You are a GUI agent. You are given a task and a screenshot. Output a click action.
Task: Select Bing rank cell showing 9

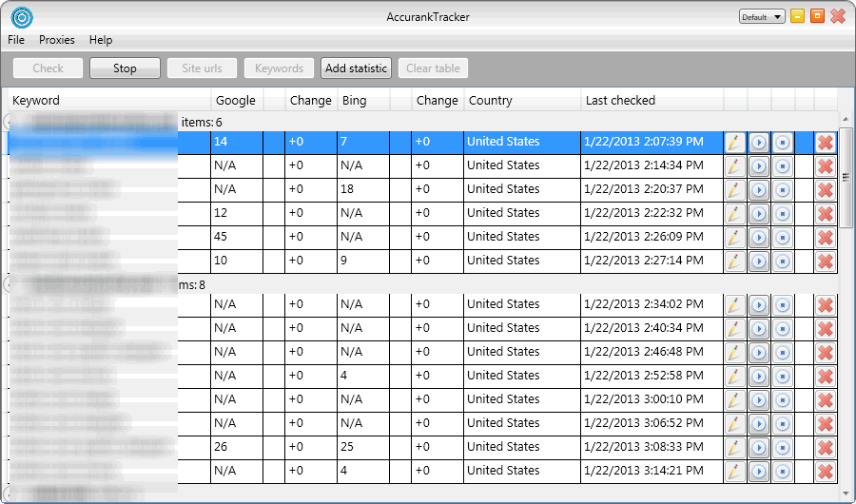(363, 261)
